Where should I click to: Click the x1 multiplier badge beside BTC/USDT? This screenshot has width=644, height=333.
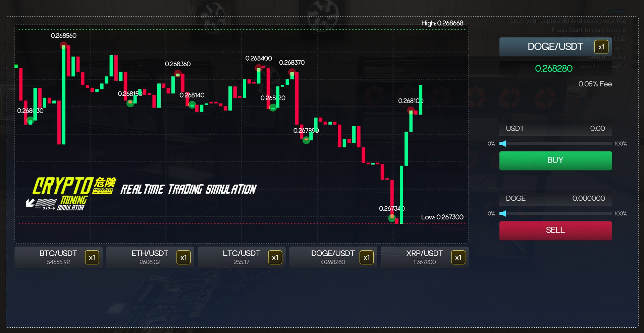click(x=92, y=258)
